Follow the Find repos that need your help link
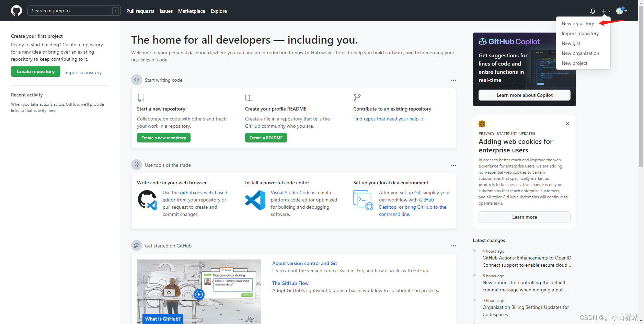This screenshot has height=324, width=644. 386,119
